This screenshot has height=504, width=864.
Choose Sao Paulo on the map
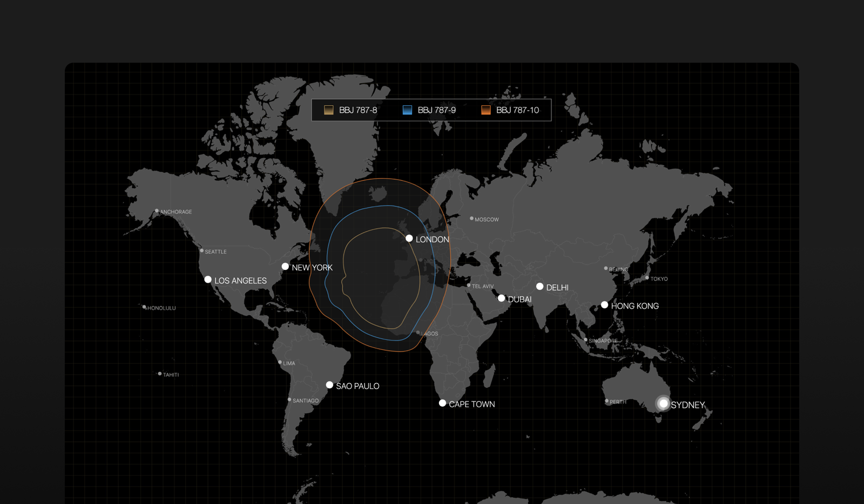329,385
